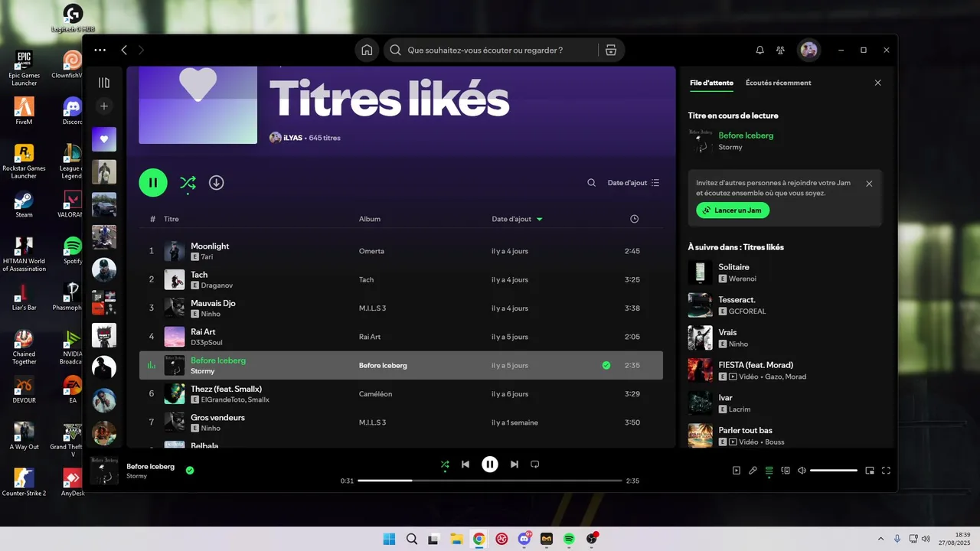Pause with the large green playlist button
The image size is (980, 551).
coord(153,183)
